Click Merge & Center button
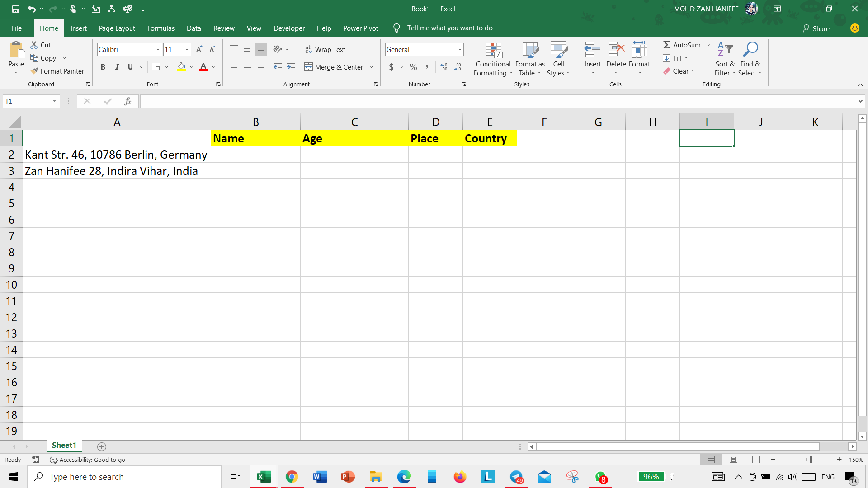This screenshot has width=868, height=488. click(x=335, y=67)
